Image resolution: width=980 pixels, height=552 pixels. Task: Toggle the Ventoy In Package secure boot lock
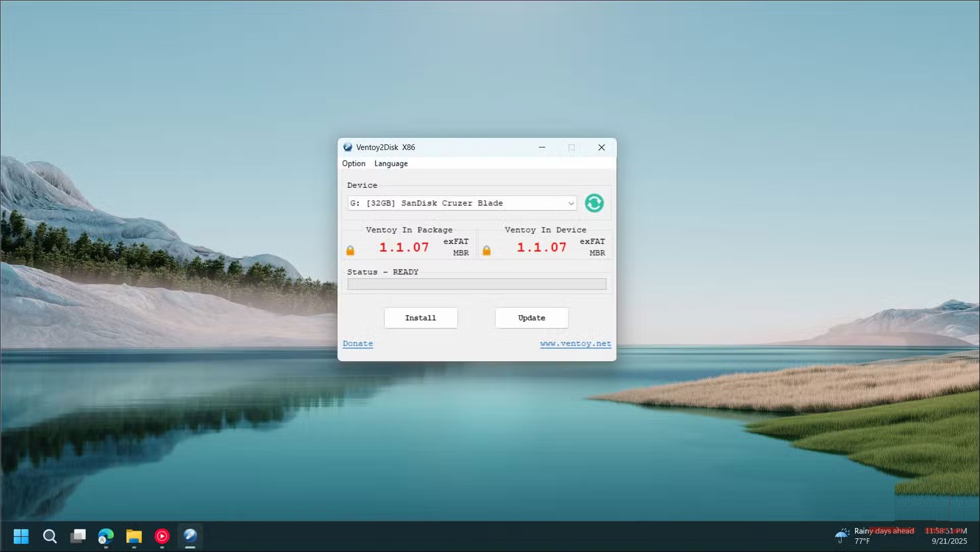pyautogui.click(x=350, y=250)
